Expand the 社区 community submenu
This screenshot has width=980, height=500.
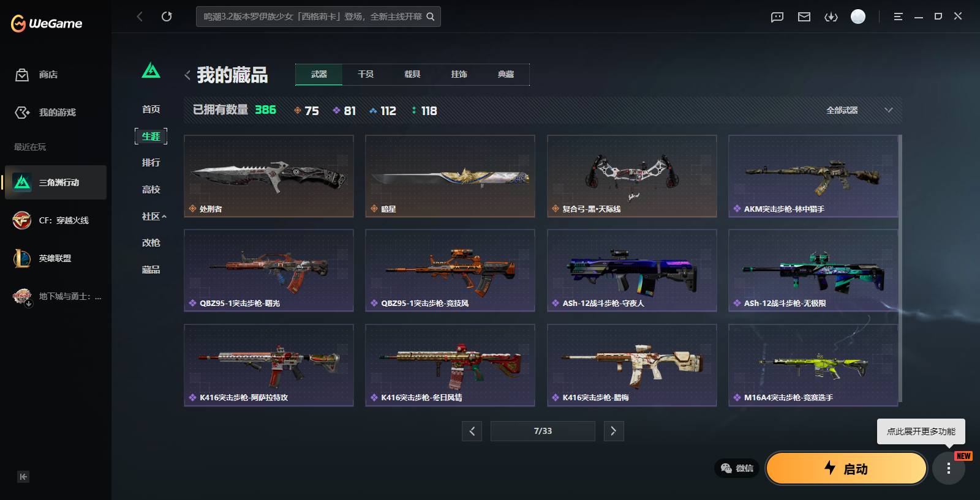(x=154, y=216)
